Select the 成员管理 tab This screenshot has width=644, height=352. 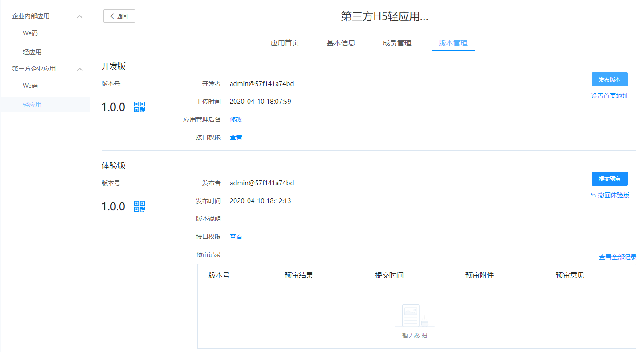[397, 43]
